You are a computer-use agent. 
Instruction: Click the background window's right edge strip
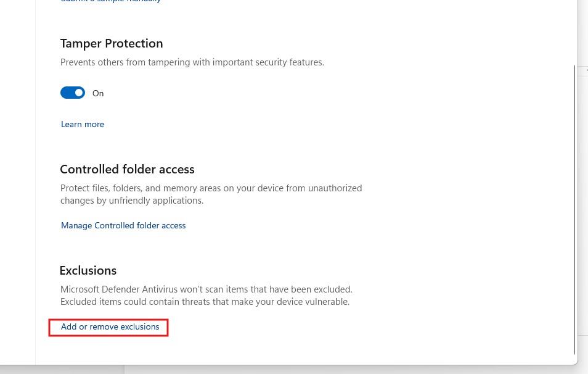[x=583, y=203]
